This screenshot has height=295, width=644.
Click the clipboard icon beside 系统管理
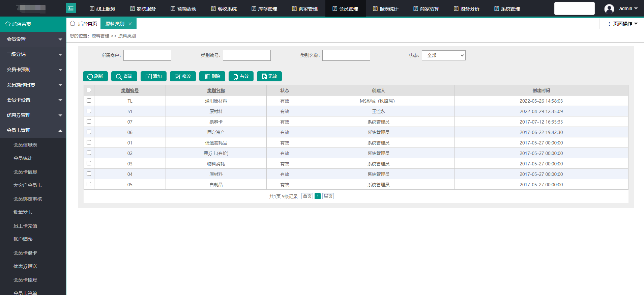click(497, 8)
